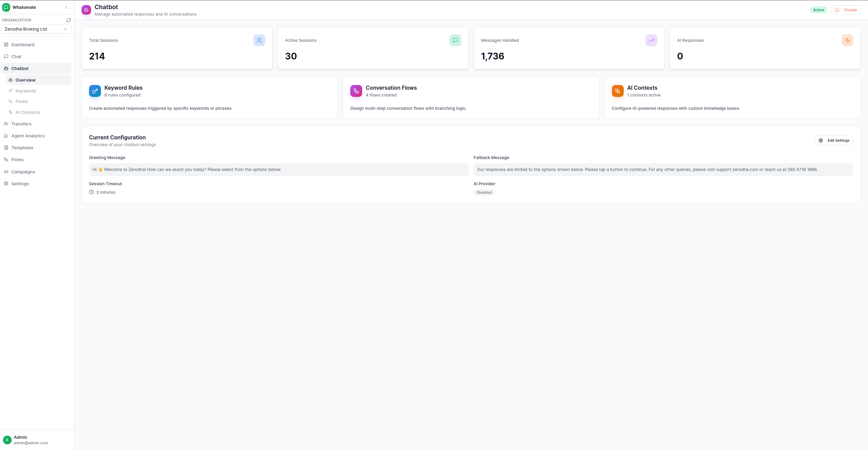The image size is (868, 450).
Task: Click the organization refresh icon
Action: pos(69,20)
